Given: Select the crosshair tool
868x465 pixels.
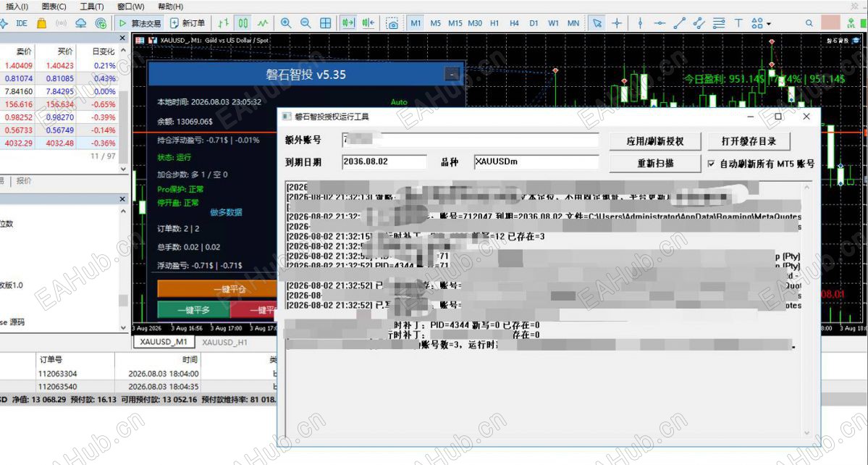Looking at the screenshot, I should pos(617,23).
